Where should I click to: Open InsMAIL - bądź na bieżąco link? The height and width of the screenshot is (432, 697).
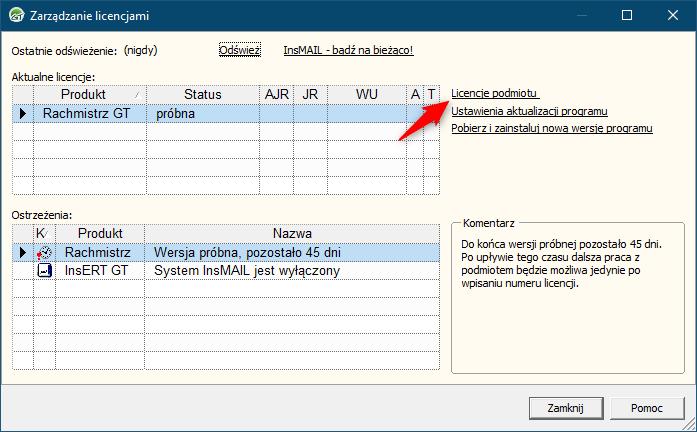click(x=348, y=50)
